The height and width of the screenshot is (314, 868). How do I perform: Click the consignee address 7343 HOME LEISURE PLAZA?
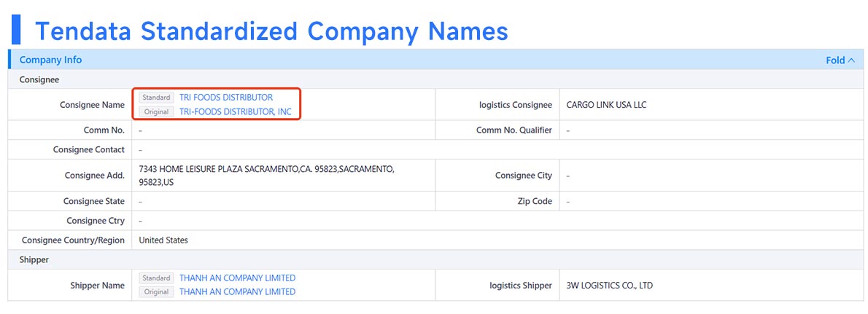tap(266, 176)
